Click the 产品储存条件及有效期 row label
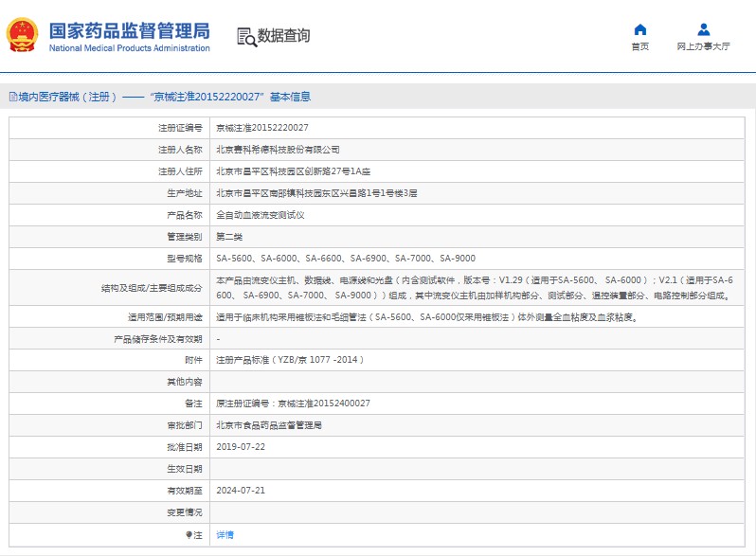Image resolution: width=756 pixels, height=556 pixels. click(158, 339)
